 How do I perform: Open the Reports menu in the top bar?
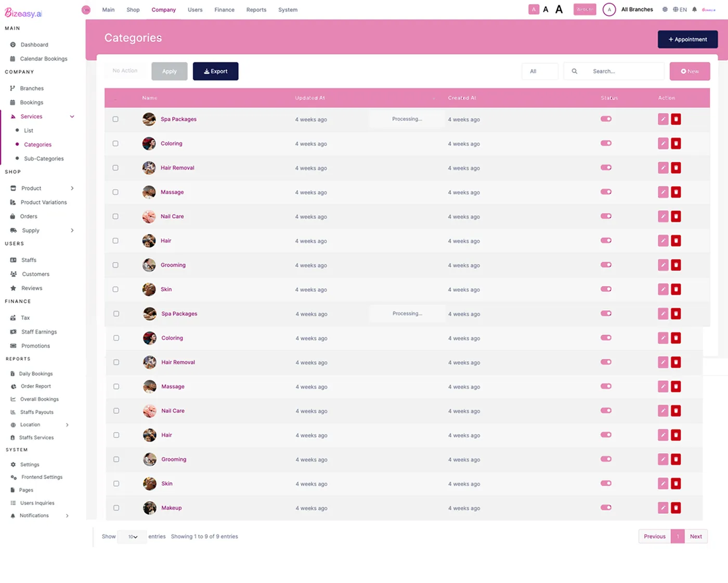click(x=256, y=9)
